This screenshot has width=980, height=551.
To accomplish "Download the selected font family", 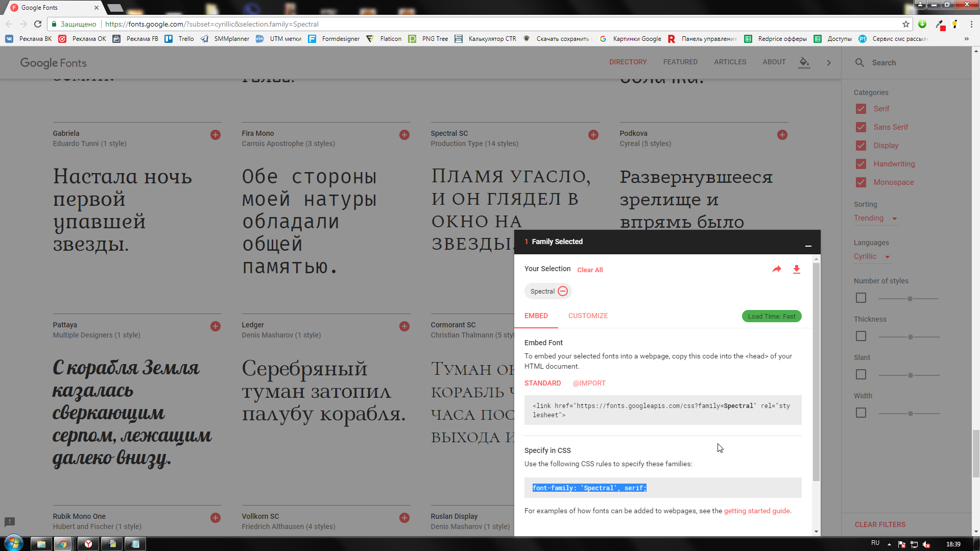I will [x=796, y=269].
